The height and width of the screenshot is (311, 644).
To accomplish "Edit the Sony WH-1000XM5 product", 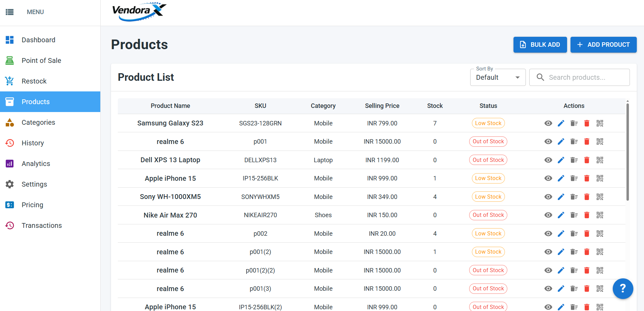I will click(x=561, y=197).
